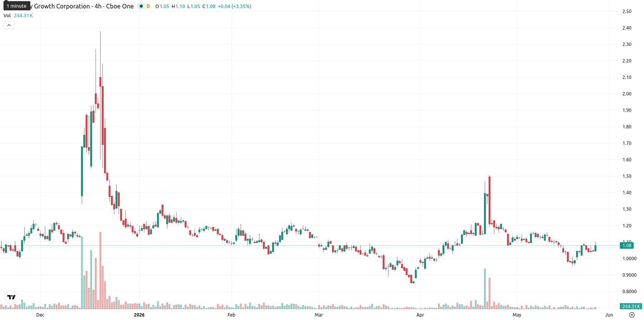Click the green 244.31K volume label on the axis
This screenshot has height=320, width=644.
point(631,306)
